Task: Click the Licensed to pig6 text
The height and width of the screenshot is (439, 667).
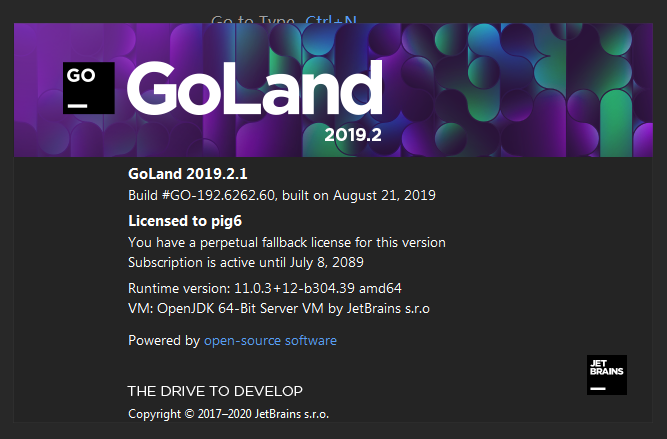Action: tap(185, 221)
